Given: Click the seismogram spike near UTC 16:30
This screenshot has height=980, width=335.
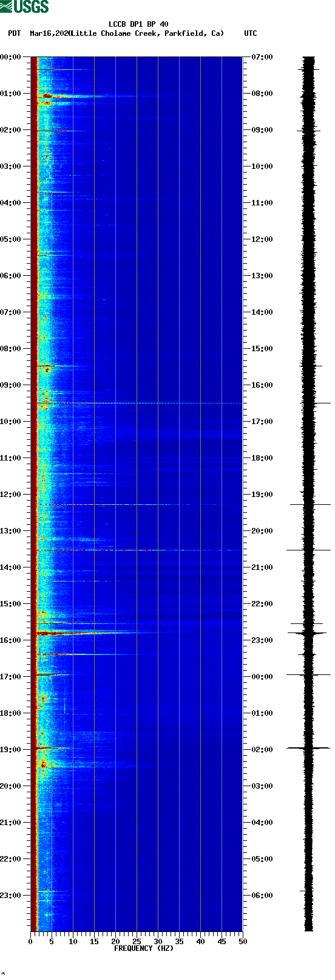Looking at the screenshot, I should click(x=317, y=403).
